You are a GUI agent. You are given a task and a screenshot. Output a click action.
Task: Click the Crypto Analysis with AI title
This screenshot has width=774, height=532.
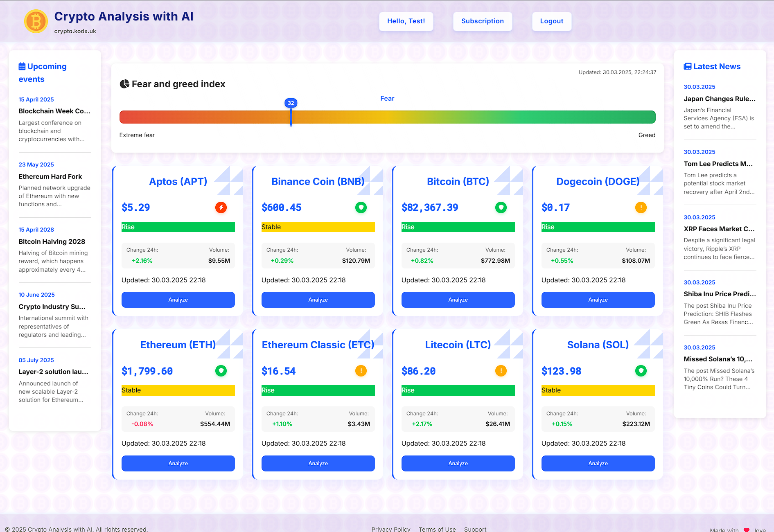pyautogui.click(x=124, y=16)
